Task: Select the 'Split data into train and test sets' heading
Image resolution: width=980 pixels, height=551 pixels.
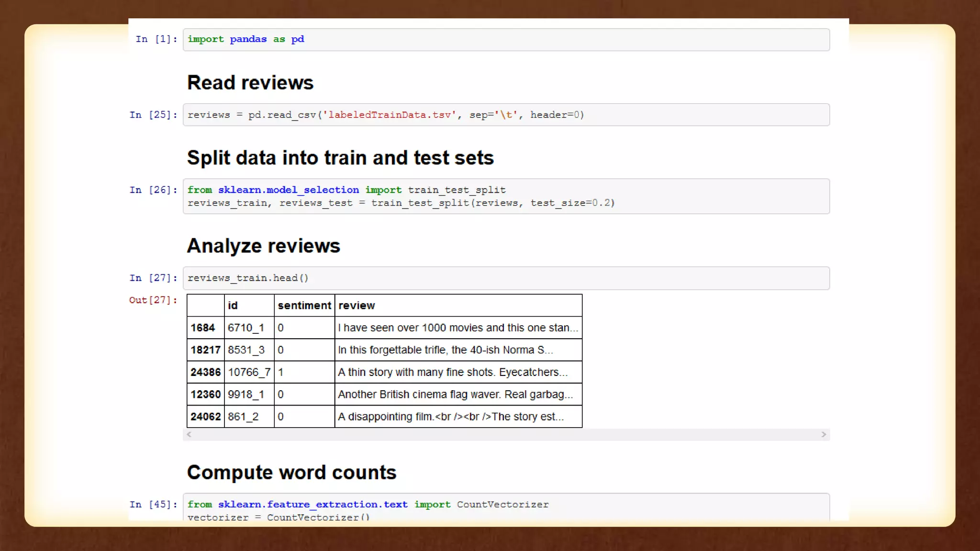Action: 340,158
